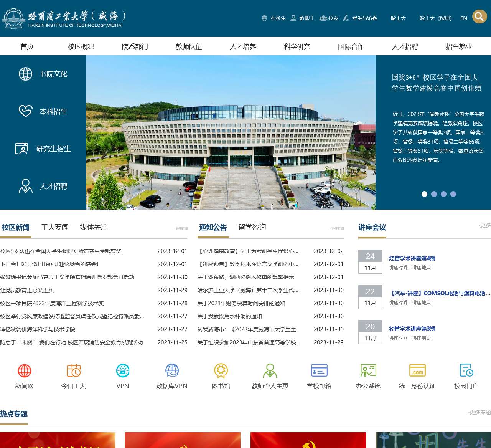Select the second carousel dot indicator
491x448 pixels.
pos(434,194)
